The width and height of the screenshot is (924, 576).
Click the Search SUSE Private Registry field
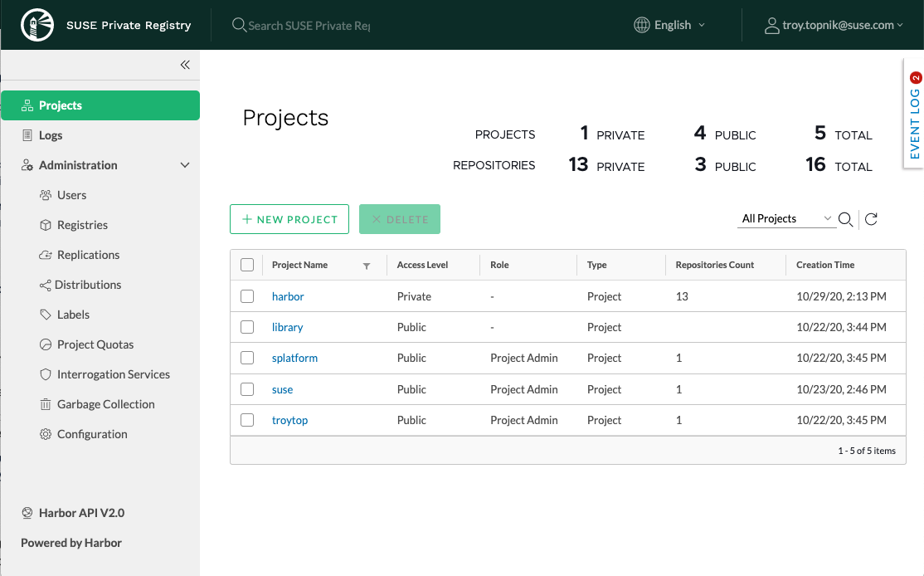309,25
